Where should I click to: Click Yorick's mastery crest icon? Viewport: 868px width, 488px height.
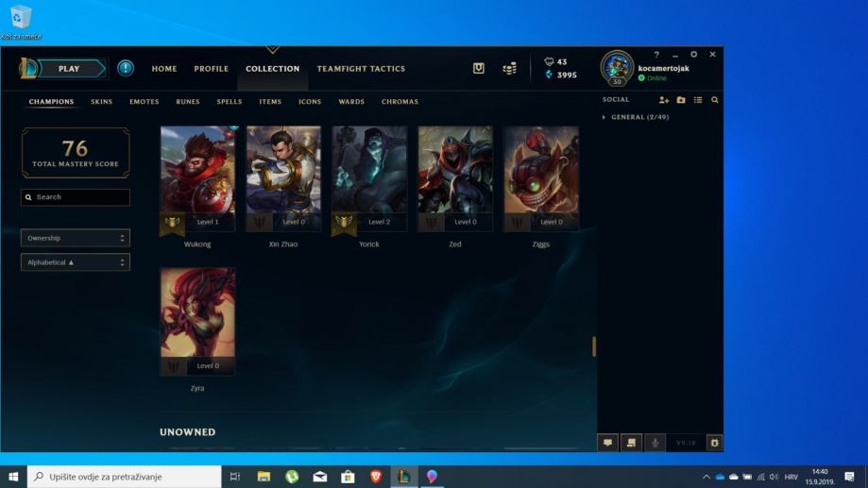pos(344,223)
